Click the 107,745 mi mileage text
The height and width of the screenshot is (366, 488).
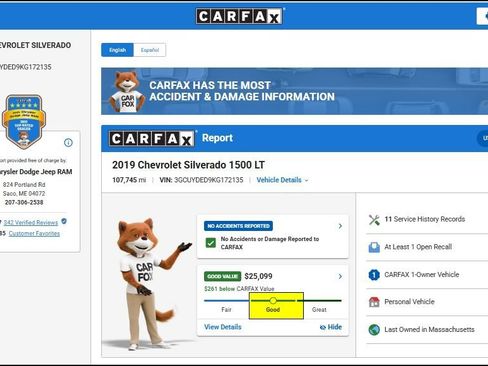point(129,180)
